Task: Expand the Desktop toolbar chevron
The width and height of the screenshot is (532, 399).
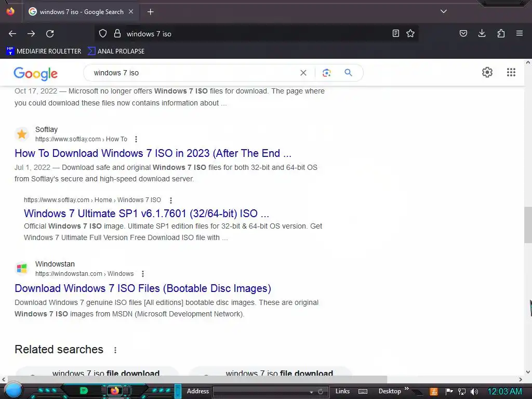Action: [x=406, y=389]
